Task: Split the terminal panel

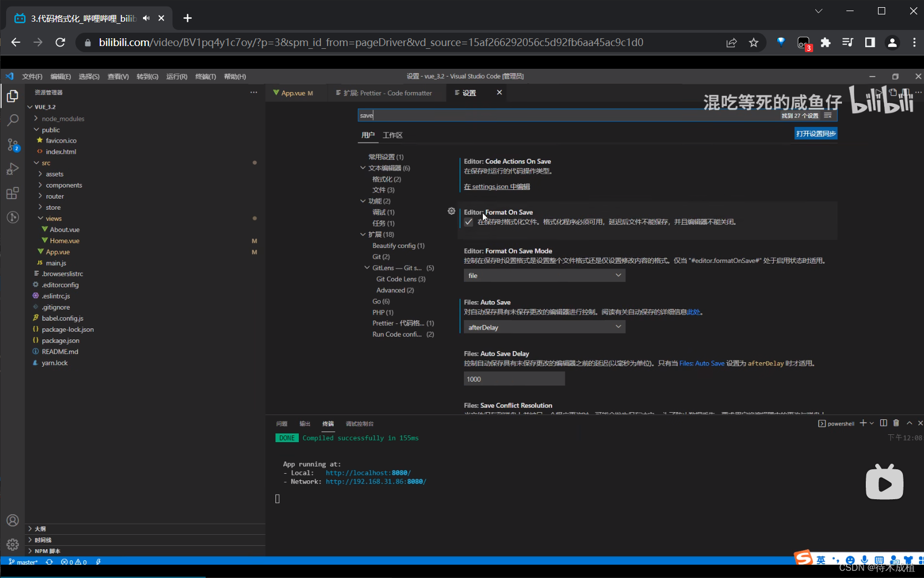Action: 884,423
